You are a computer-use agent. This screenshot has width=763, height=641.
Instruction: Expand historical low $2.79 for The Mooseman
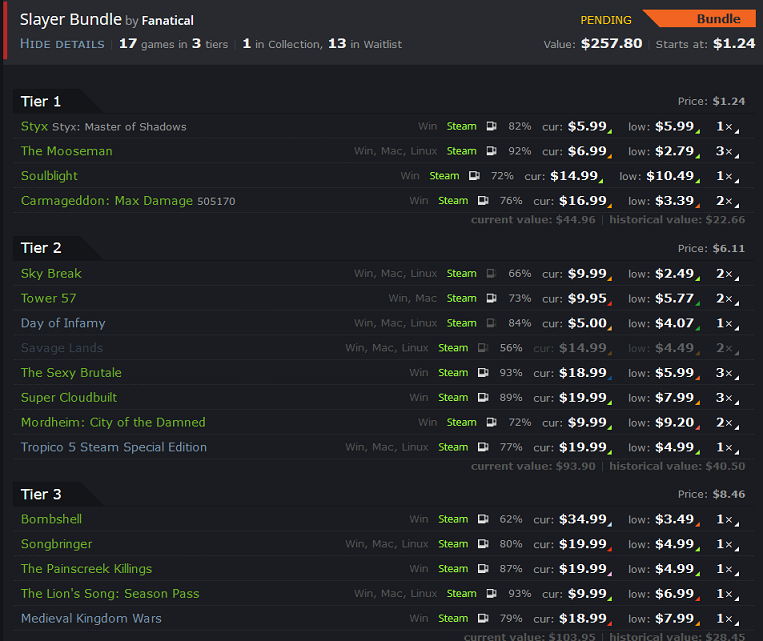pyautogui.click(x=677, y=151)
